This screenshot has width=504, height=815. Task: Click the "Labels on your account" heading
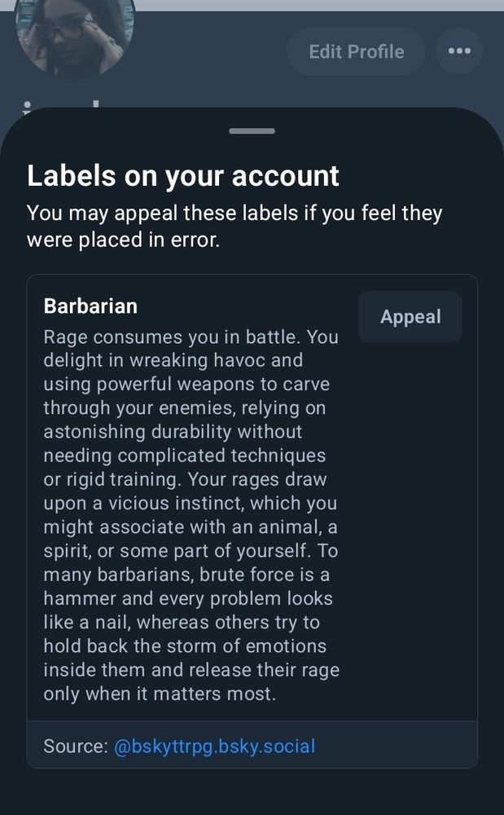(x=183, y=176)
